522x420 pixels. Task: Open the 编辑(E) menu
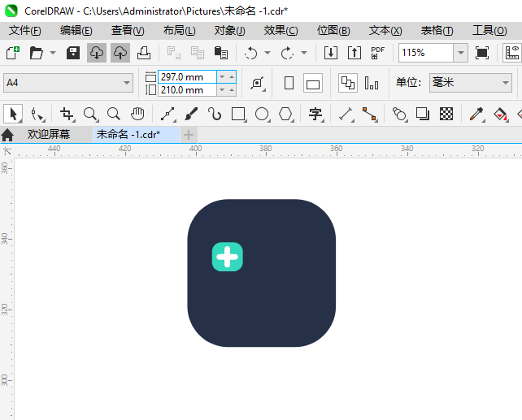76,31
